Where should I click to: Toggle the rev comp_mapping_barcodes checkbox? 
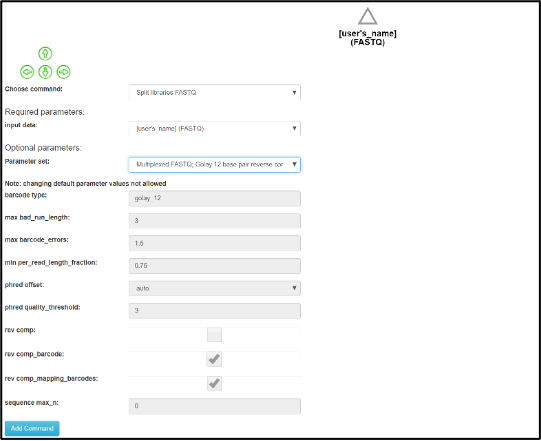pos(214,383)
